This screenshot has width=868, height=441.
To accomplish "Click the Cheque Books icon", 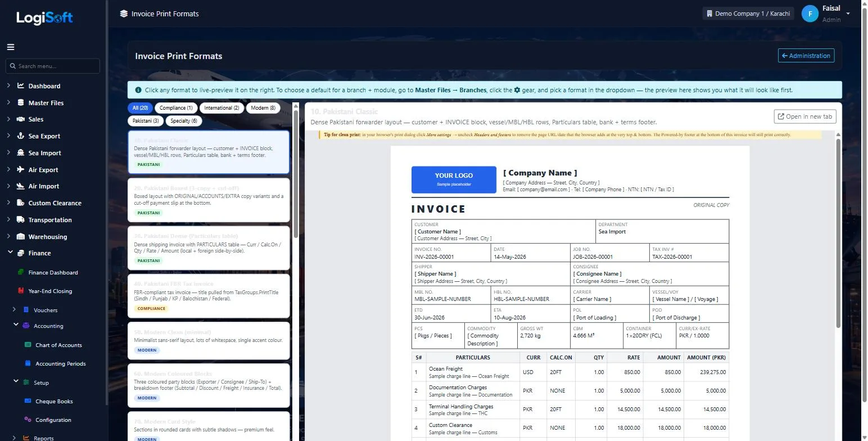I will point(28,401).
